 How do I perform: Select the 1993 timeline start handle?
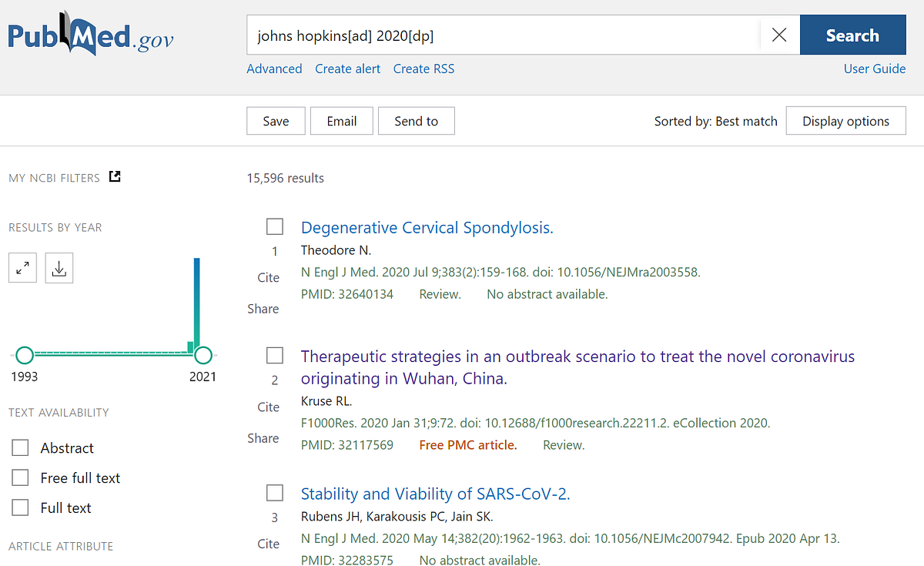click(x=25, y=355)
